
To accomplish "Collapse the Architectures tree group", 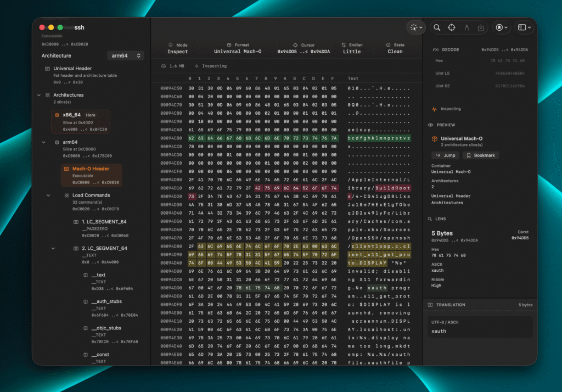I will (x=39, y=95).
